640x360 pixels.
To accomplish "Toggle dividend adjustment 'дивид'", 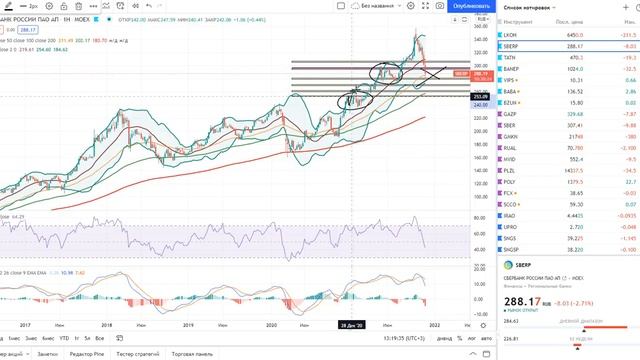I will click(444, 338).
